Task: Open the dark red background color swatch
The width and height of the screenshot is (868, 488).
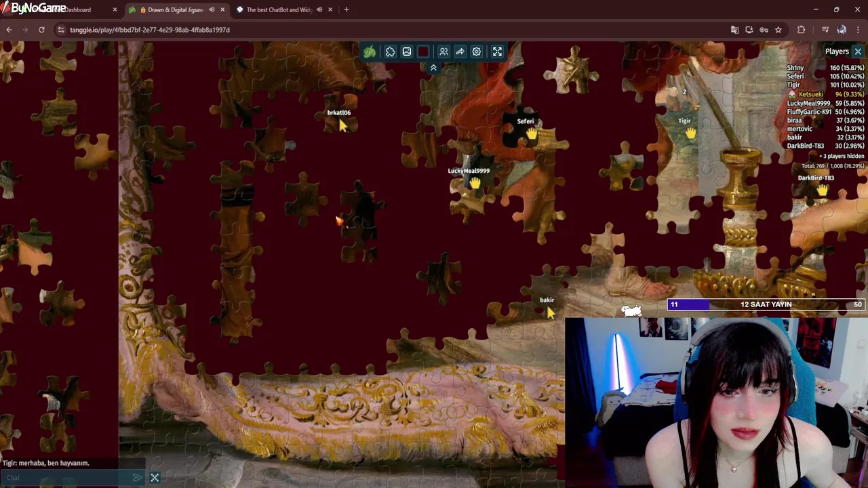Action: pyautogui.click(x=423, y=52)
